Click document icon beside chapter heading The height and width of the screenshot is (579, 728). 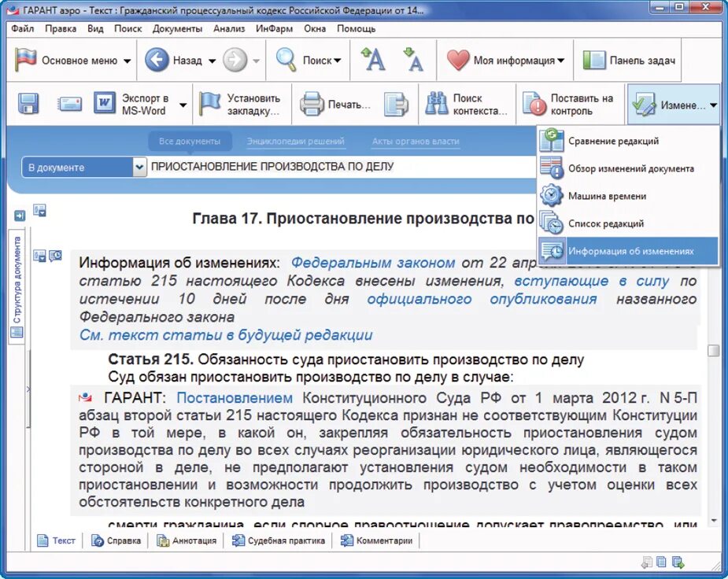(x=39, y=210)
